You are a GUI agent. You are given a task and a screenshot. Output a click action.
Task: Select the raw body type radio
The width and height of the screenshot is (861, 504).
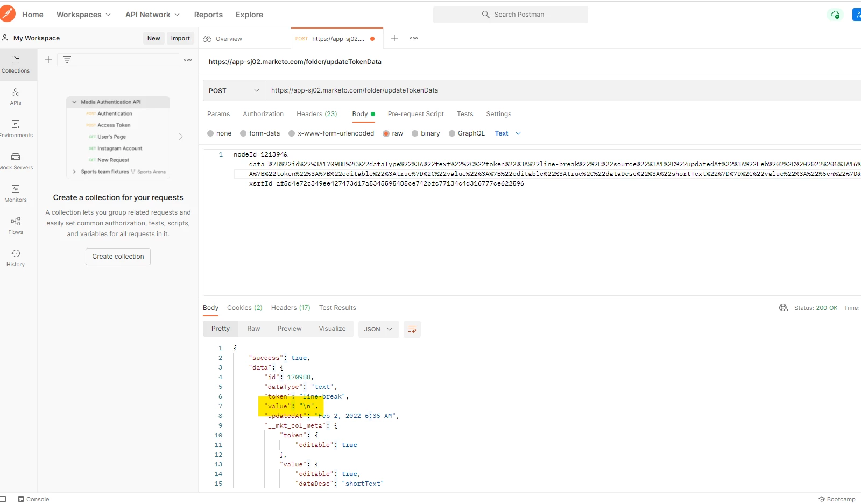(386, 133)
